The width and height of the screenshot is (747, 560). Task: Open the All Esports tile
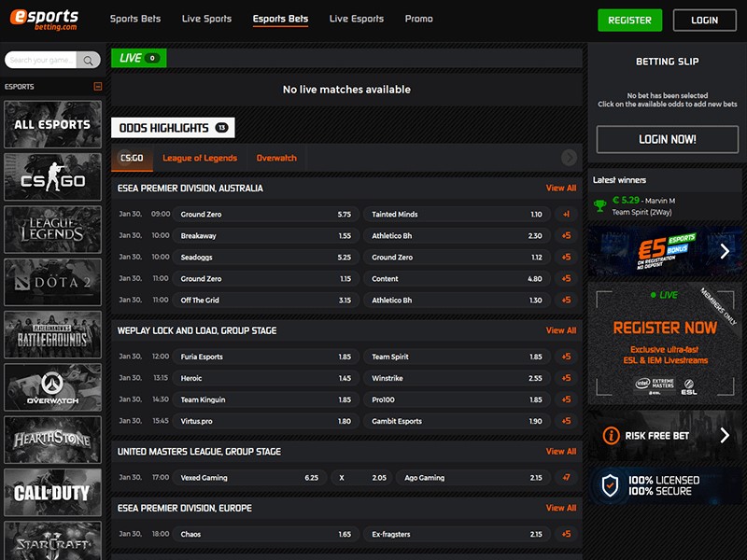pyautogui.click(x=52, y=124)
